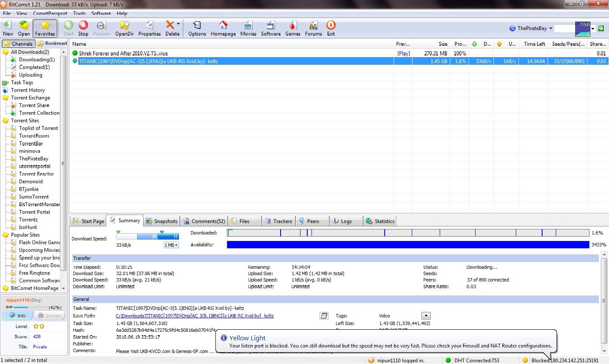Viewport: 609px width, 364px height.
Task: Open the search box history dropdown arrow
Action: [x=593, y=28]
